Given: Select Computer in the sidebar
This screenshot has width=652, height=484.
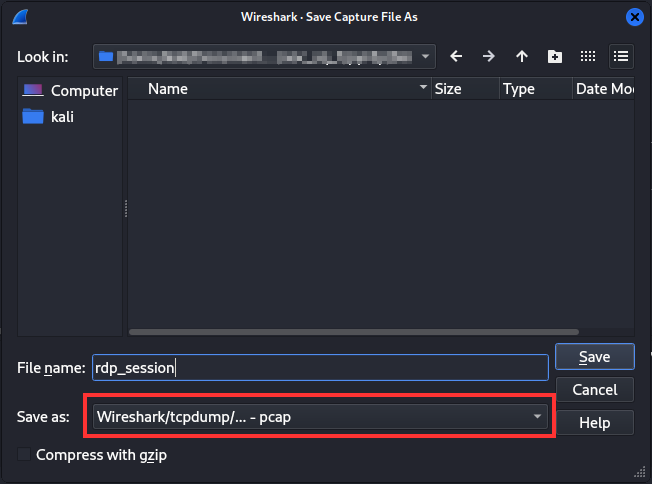Looking at the screenshot, I should pyautogui.click(x=70, y=90).
